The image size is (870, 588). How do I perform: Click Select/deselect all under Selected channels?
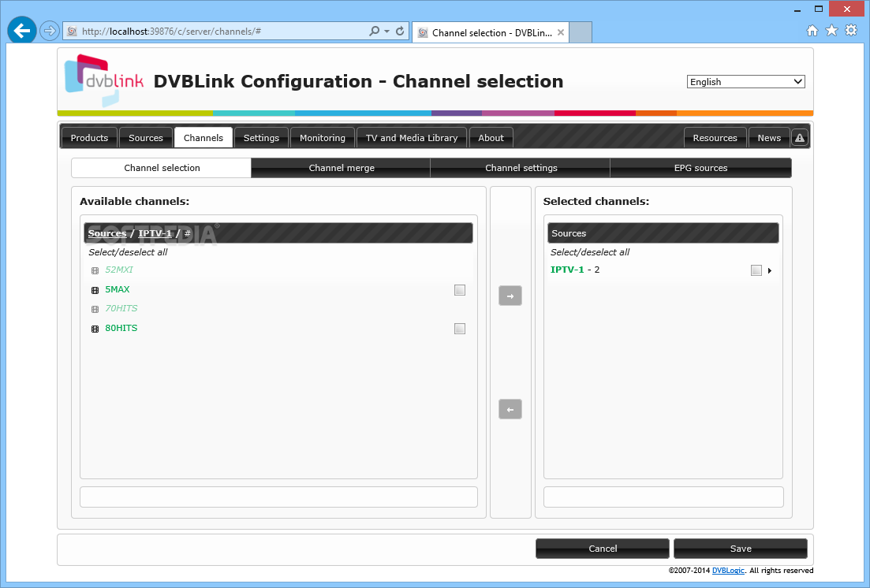pyautogui.click(x=590, y=252)
